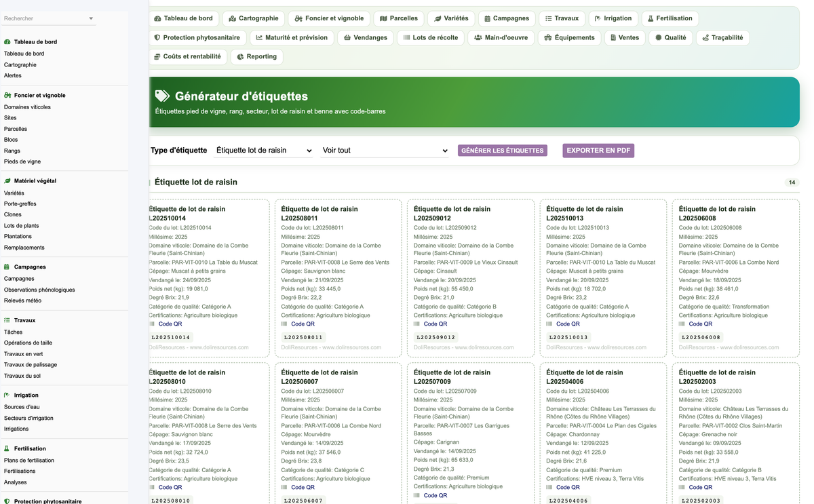Click label card title L202507009

pos(452,377)
